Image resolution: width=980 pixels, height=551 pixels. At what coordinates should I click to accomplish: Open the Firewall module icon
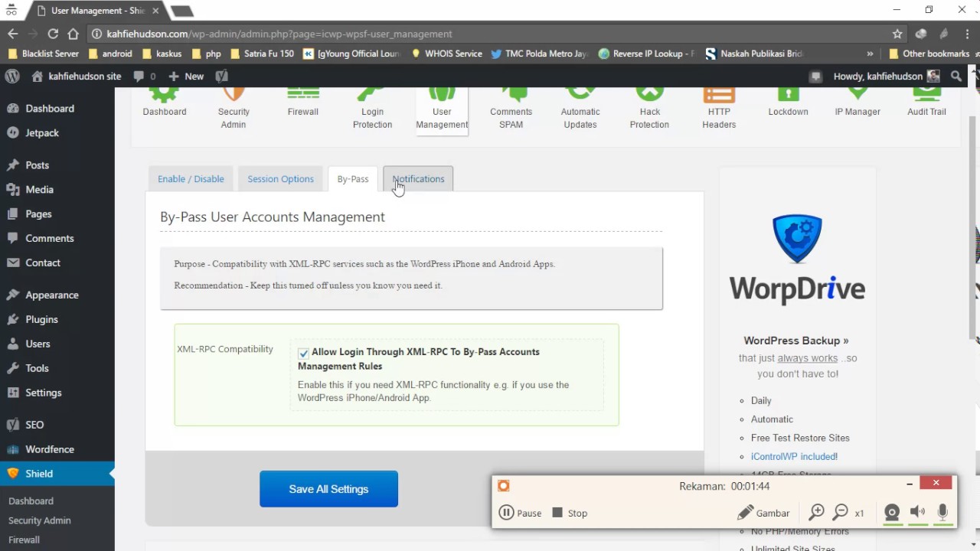pos(303,103)
